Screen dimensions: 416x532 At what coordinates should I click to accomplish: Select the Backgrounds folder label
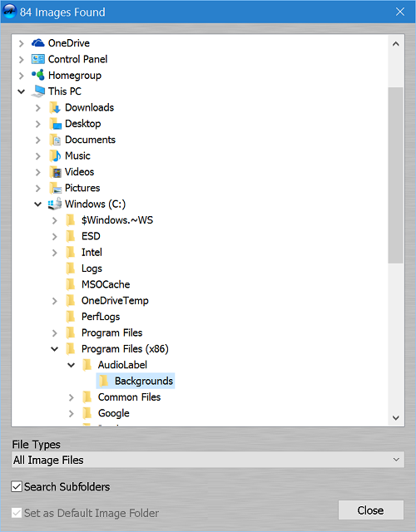(x=144, y=381)
